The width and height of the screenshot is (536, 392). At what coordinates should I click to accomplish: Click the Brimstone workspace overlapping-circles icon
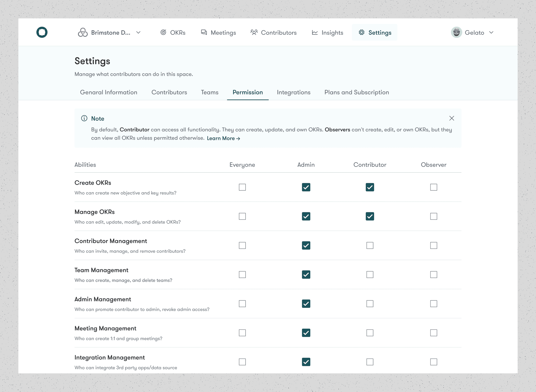83,33
